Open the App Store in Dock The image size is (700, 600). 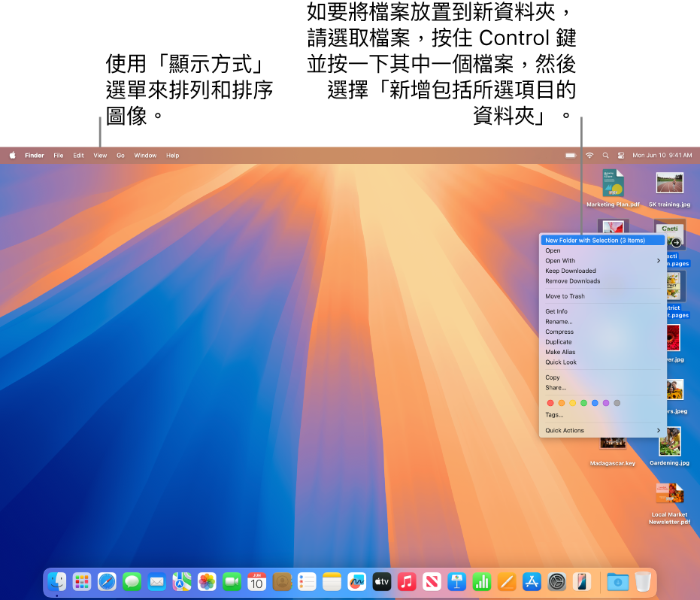(x=532, y=582)
